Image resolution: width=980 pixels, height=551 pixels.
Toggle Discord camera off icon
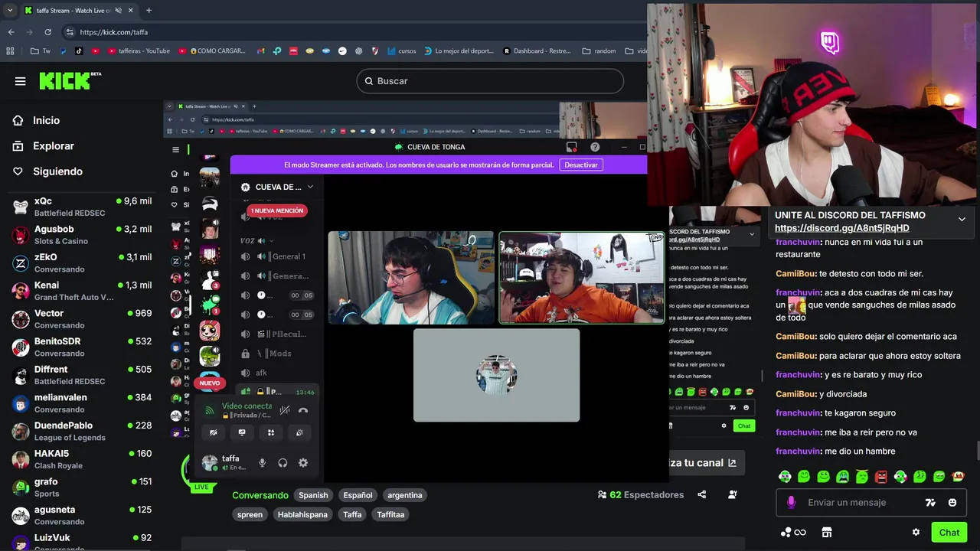click(x=214, y=432)
